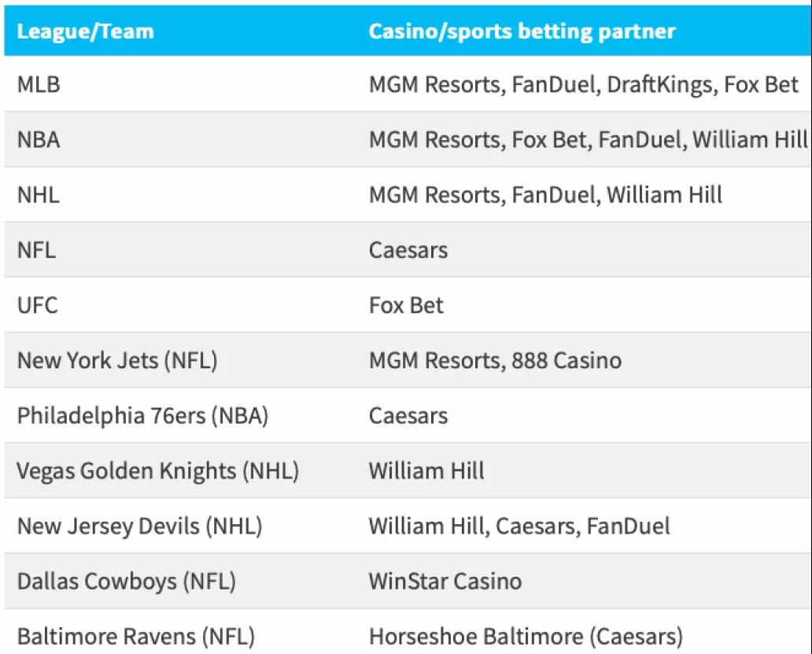Click the NHL league cell
The height and width of the screenshot is (654, 812).
click(39, 194)
